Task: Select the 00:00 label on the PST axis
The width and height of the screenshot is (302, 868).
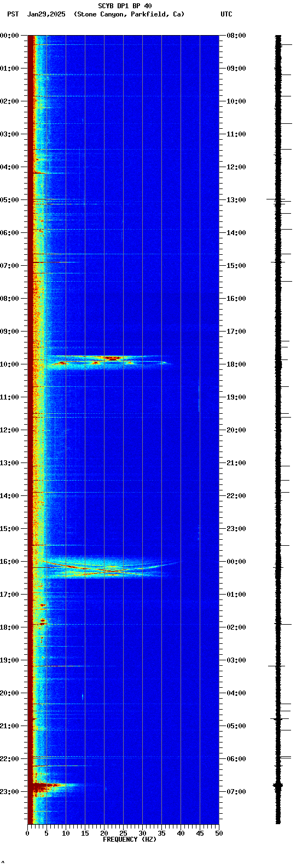Action: 9,36
